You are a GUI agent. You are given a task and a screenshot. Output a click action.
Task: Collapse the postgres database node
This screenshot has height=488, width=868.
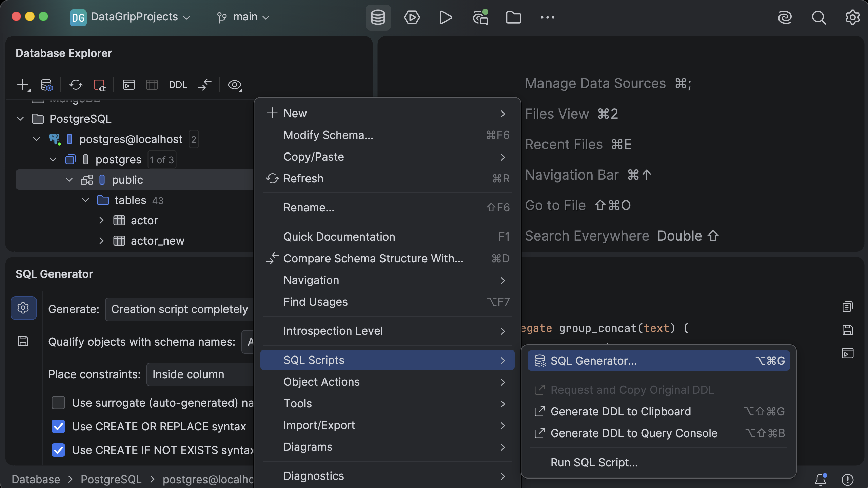pyautogui.click(x=53, y=159)
